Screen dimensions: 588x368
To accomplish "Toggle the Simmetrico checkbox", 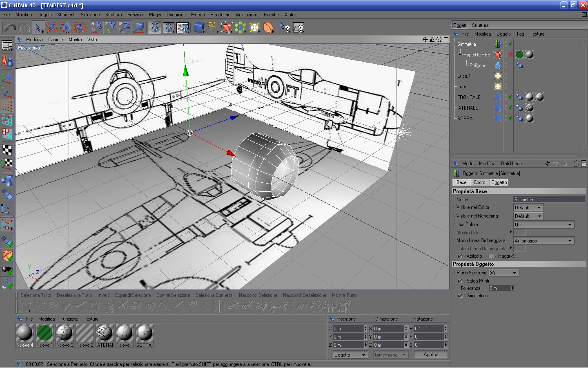I will 460,296.
